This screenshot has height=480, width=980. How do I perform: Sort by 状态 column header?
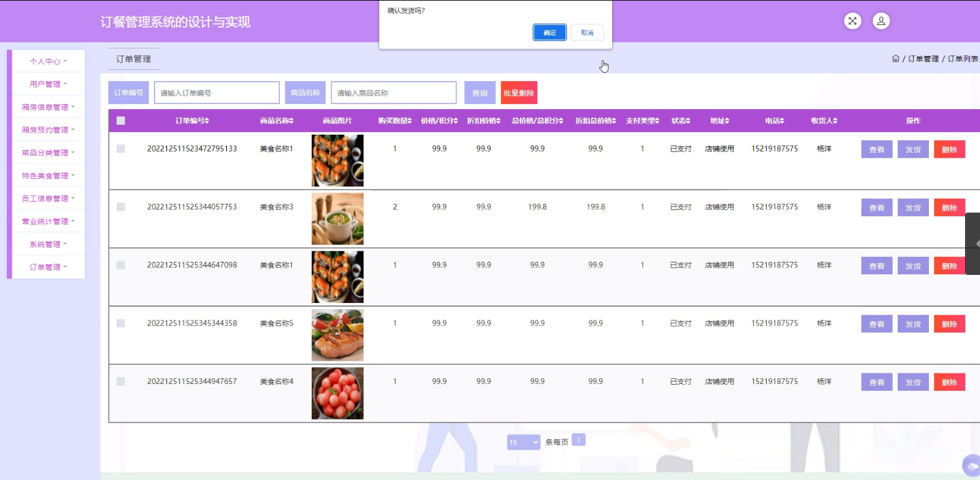click(681, 121)
